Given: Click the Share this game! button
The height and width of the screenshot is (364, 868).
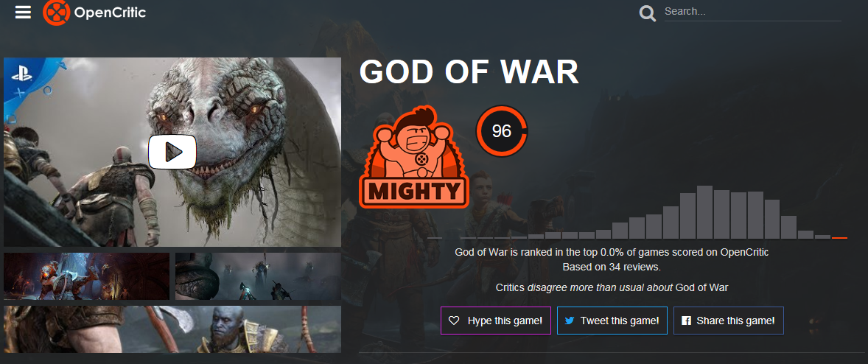Looking at the screenshot, I should (x=729, y=321).
